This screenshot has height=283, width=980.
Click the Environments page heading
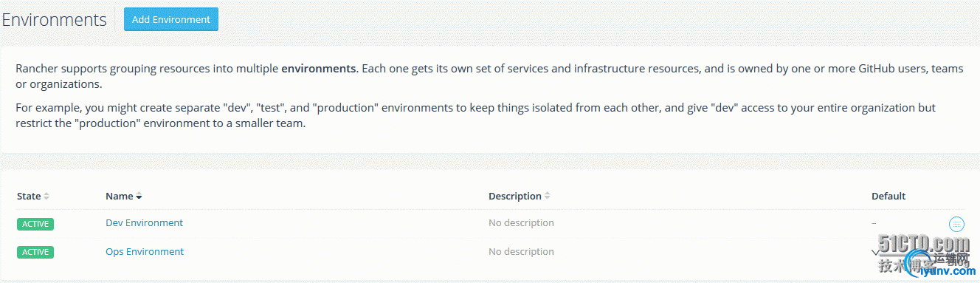(54, 19)
